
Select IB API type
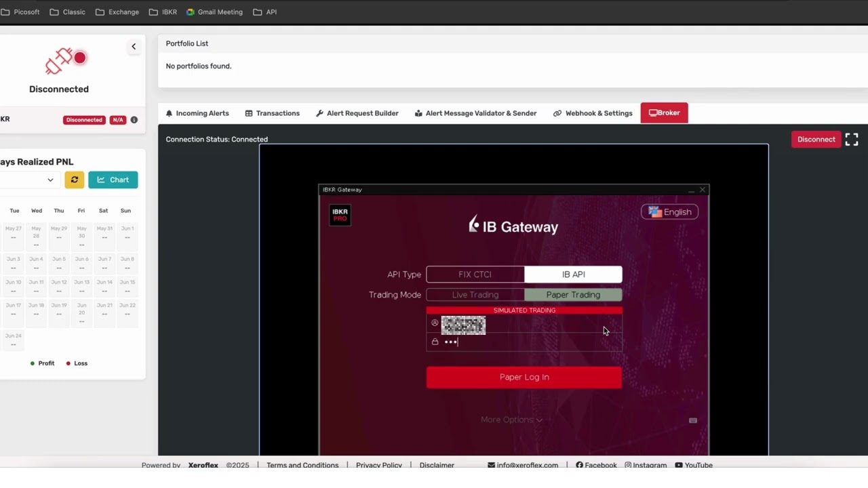point(573,274)
